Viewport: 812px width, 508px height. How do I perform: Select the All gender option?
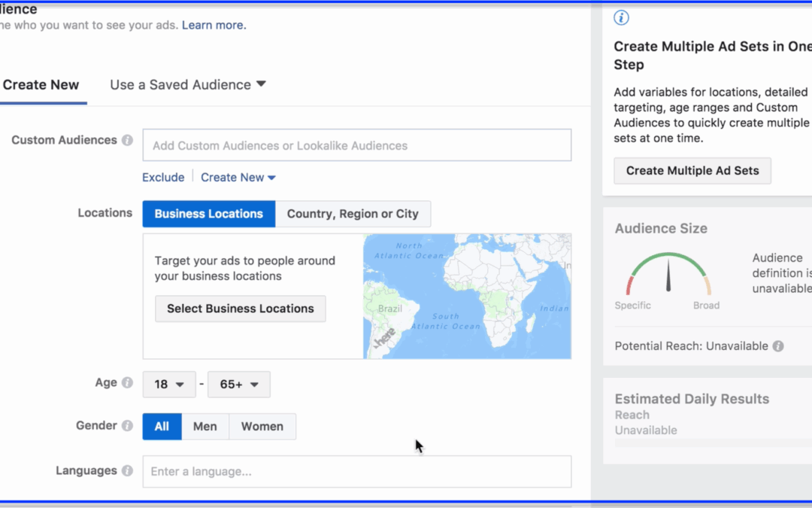point(162,426)
